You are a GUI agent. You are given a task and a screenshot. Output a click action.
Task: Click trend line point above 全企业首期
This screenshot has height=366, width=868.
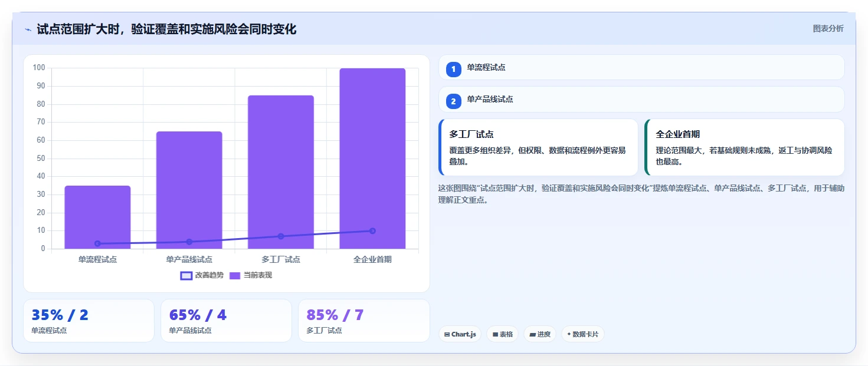372,231
